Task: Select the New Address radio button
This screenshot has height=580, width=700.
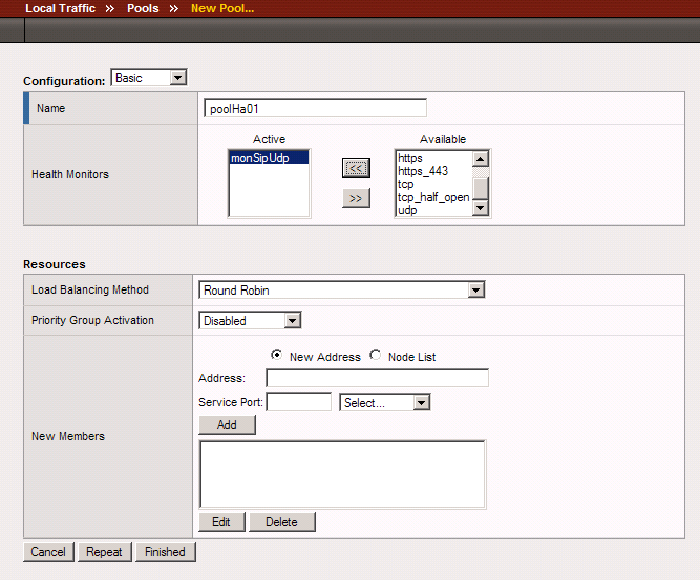Action: pyautogui.click(x=276, y=356)
